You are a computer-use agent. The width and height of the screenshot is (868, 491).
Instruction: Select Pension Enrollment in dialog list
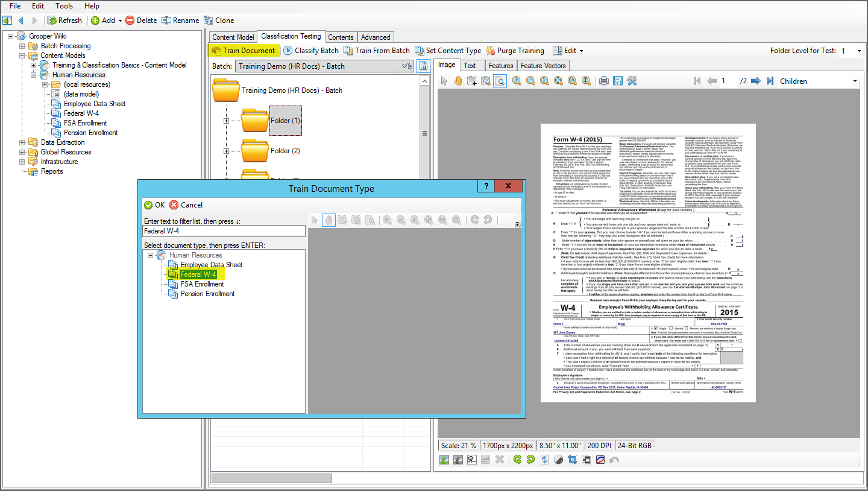click(x=207, y=294)
